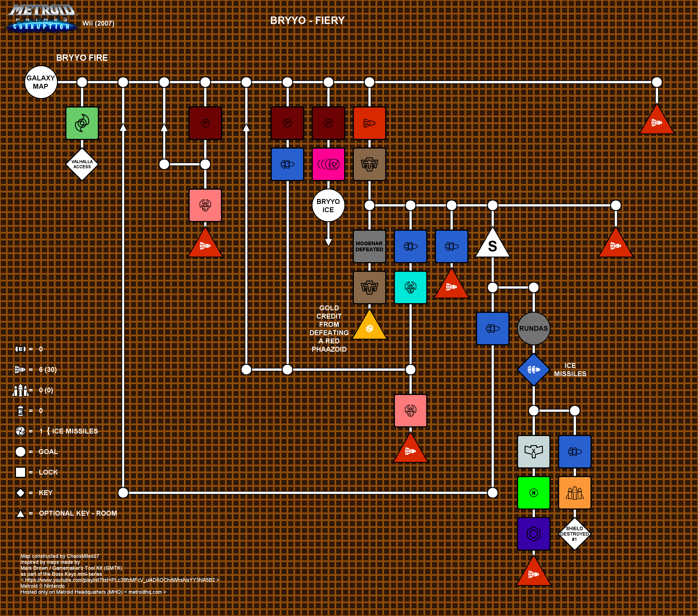
Task: Click the white GOAL legend circle
Action: coord(21,452)
